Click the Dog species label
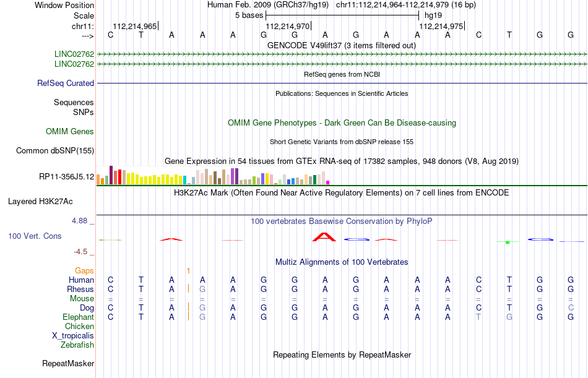 87,308
